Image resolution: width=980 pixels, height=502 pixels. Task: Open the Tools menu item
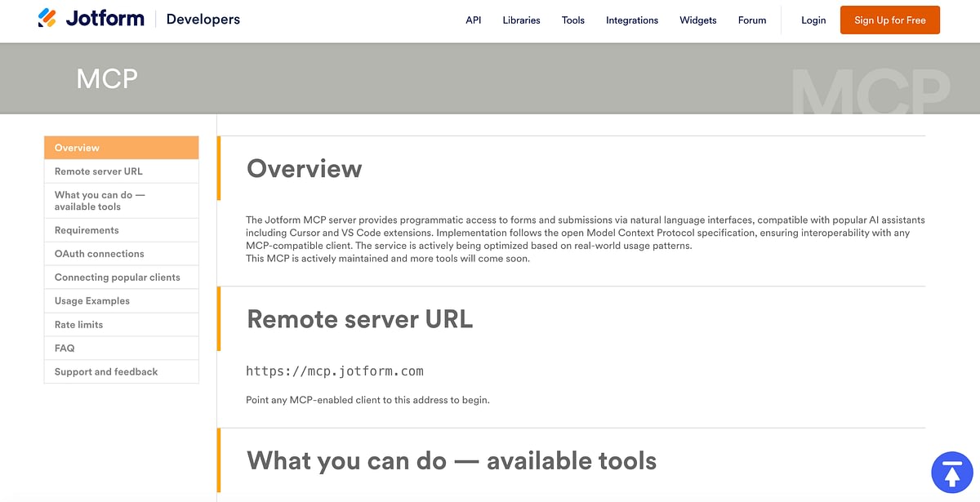(x=573, y=20)
